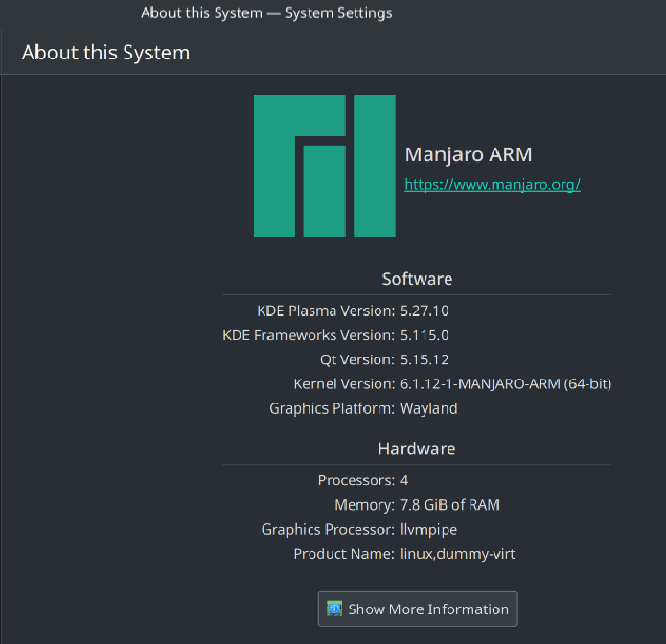The width and height of the screenshot is (666, 644).
Task: Click the Manjaro ARM distribution name
Action: click(468, 154)
